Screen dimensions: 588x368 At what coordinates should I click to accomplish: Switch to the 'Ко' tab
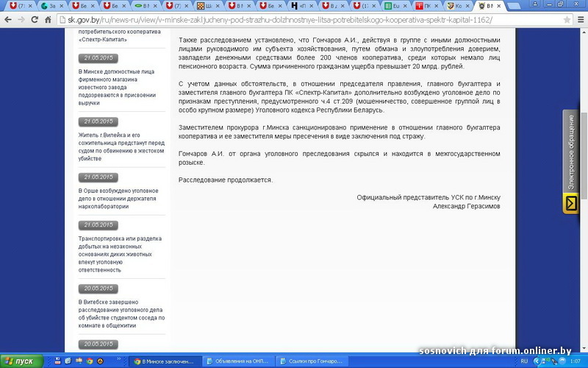pos(458,6)
